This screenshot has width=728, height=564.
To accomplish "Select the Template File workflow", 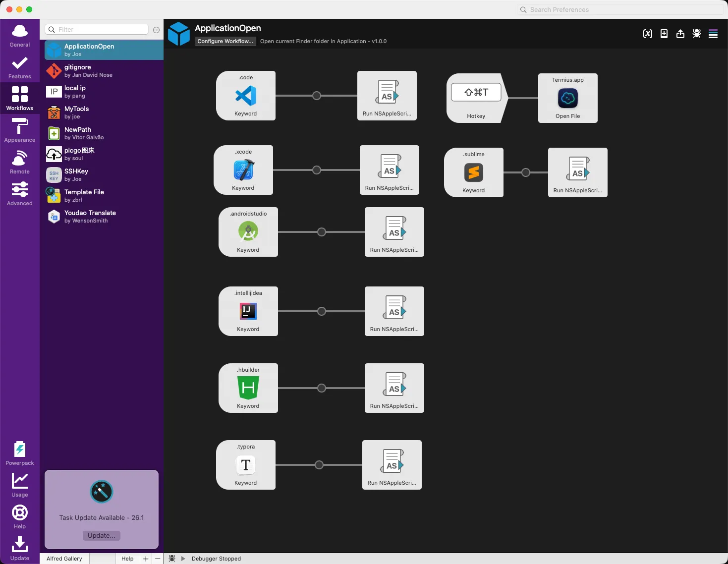I will coord(104,196).
